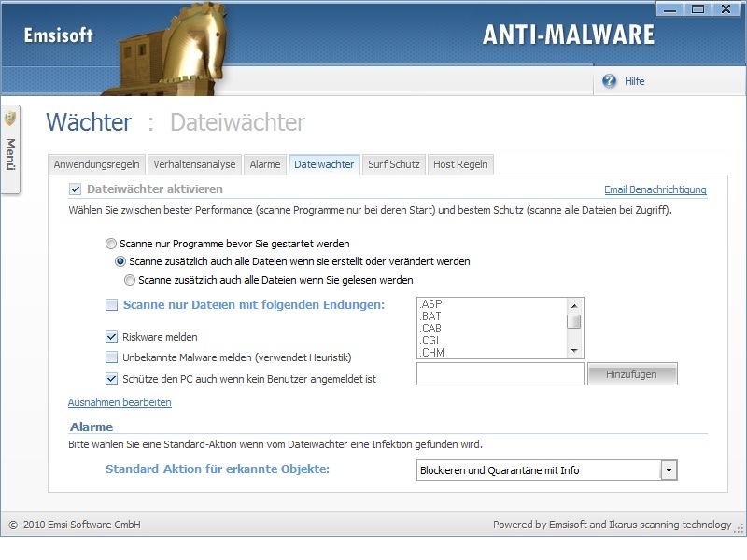747x560 pixels.
Task: Select .ASP in the extensions list
Action: (430, 304)
